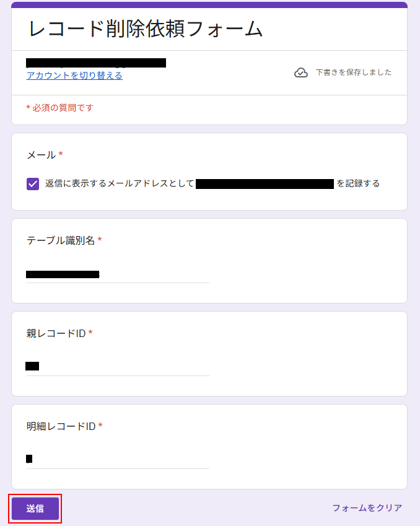Click the メール question label

coord(41,155)
